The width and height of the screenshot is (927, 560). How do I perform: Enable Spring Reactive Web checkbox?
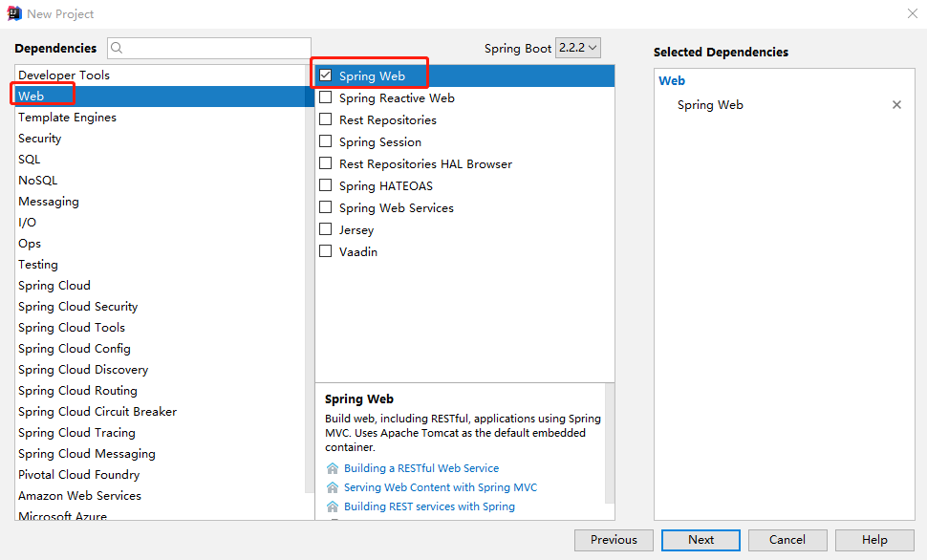[x=325, y=97]
